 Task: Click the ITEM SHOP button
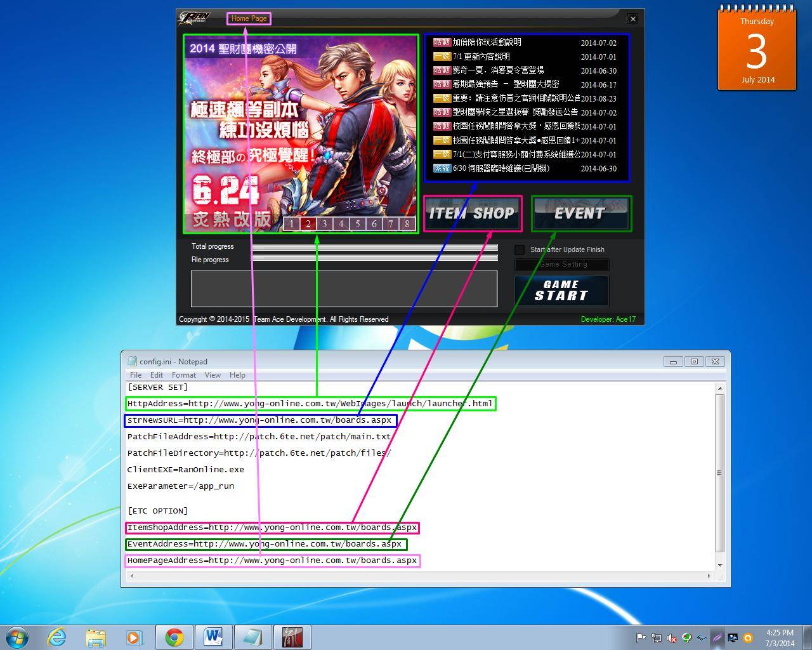[x=473, y=213]
